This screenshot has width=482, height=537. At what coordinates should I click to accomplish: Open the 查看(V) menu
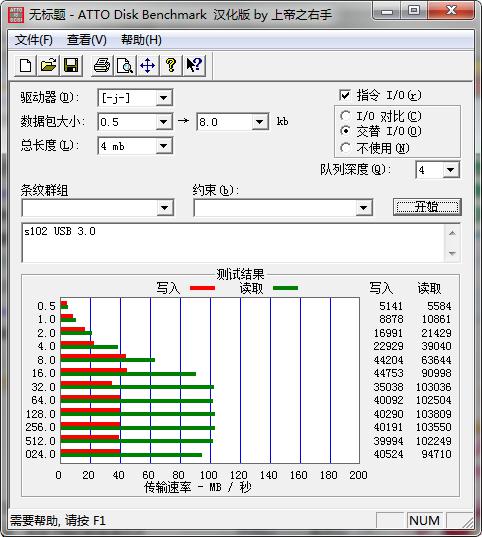click(x=87, y=40)
